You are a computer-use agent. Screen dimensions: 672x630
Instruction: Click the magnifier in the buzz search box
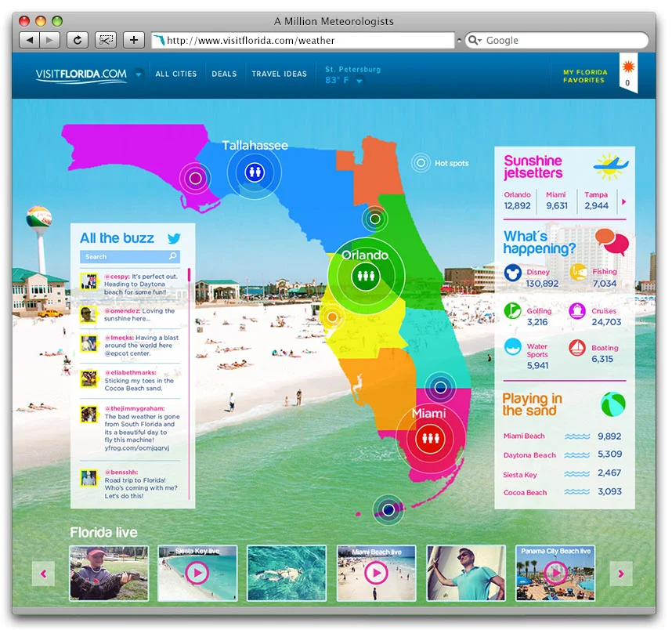[x=173, y=256]
